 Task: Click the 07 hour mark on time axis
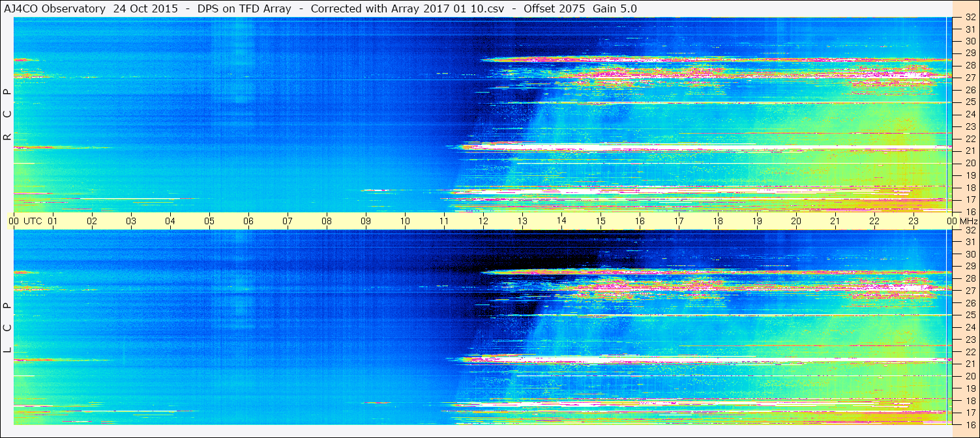click(x=288, y=221)
